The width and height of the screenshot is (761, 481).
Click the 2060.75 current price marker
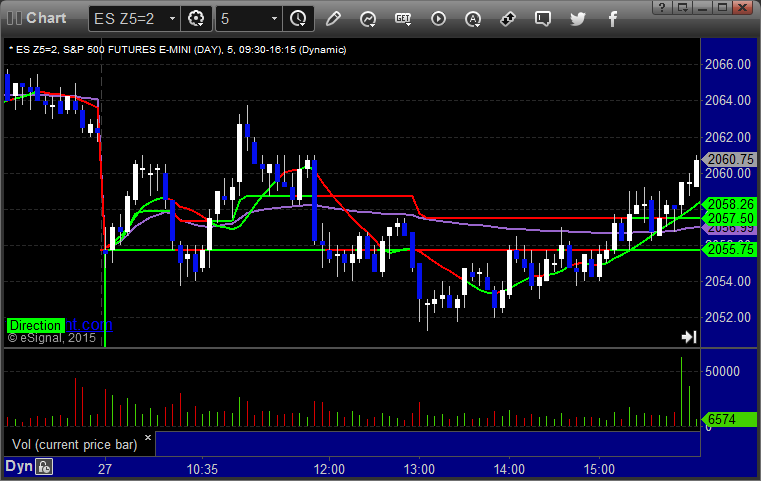tap(729, 159)
